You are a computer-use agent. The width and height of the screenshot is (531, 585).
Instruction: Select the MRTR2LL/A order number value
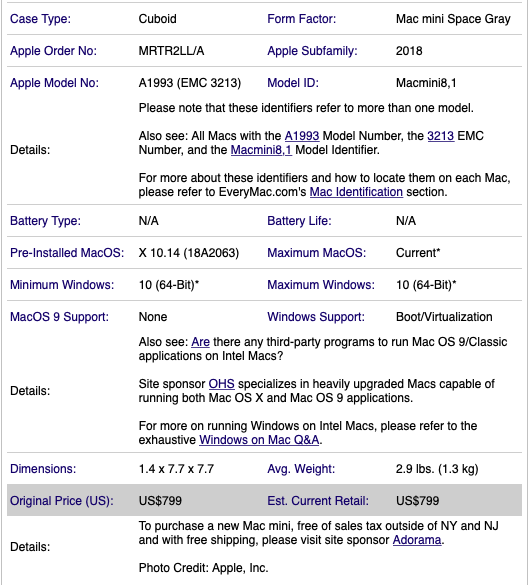[171, 51]
